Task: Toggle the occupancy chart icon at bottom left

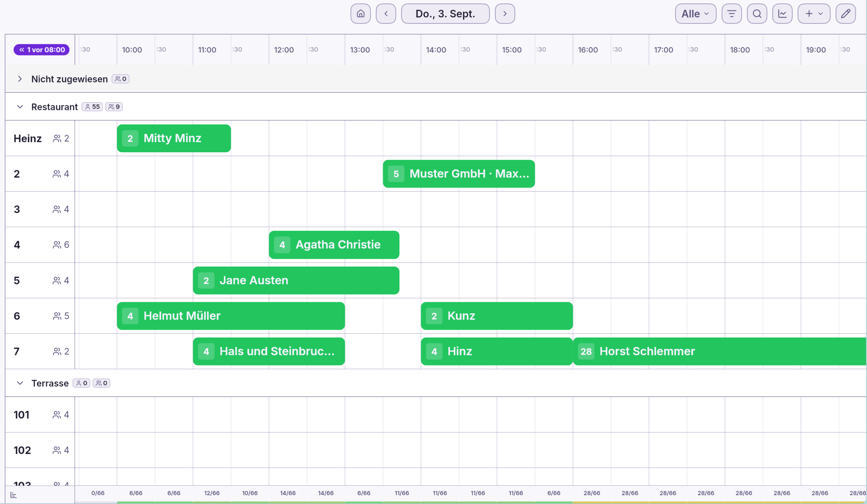Action: pyautogui.click(x=14, y=495)
